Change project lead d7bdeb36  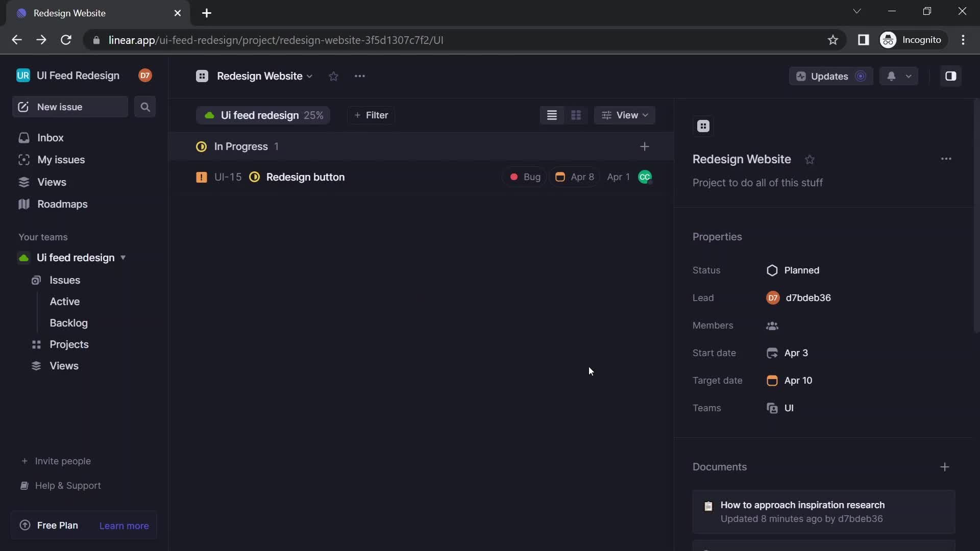[798, 298]
